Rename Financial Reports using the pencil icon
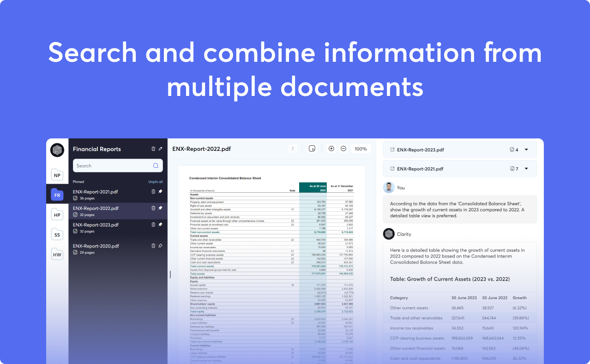The image size is (590, 364). pyautogui.click(x=160, y=149)
